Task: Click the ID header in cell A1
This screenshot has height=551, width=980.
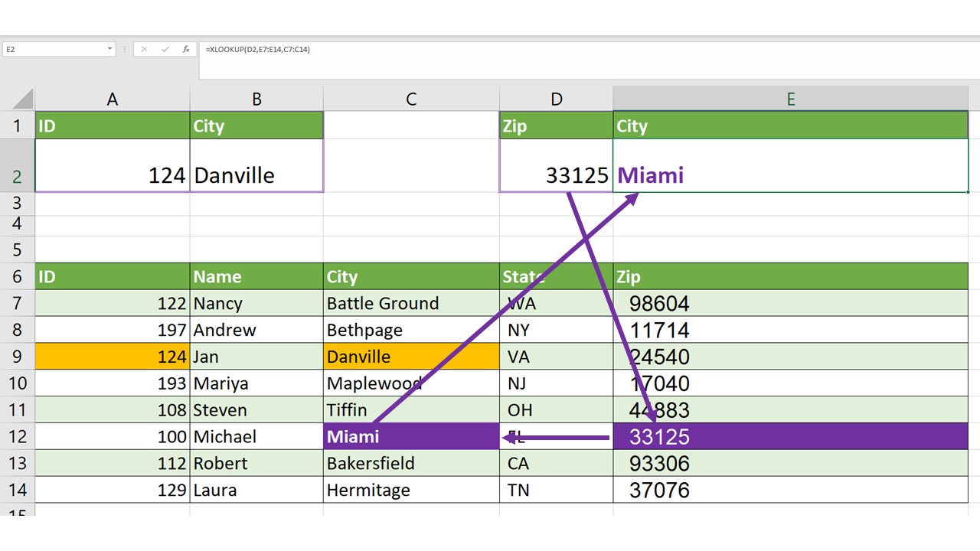Action: click(113, 126)
